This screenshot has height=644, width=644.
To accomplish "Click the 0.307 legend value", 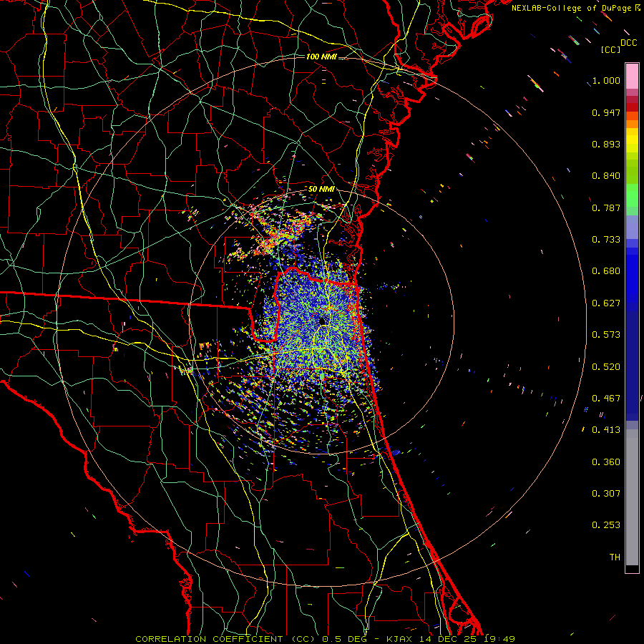I will [606, 494].
